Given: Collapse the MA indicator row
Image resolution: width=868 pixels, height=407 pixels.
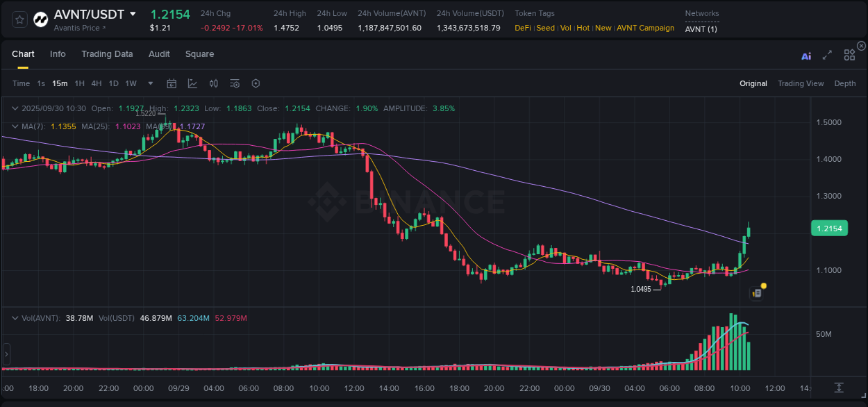Looking at the screenshot, I should (15, 126).
